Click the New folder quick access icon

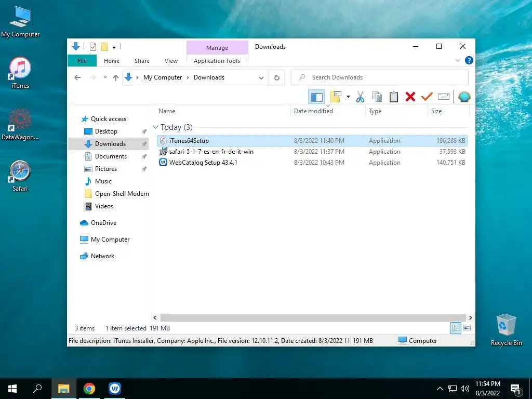(104, 47)
